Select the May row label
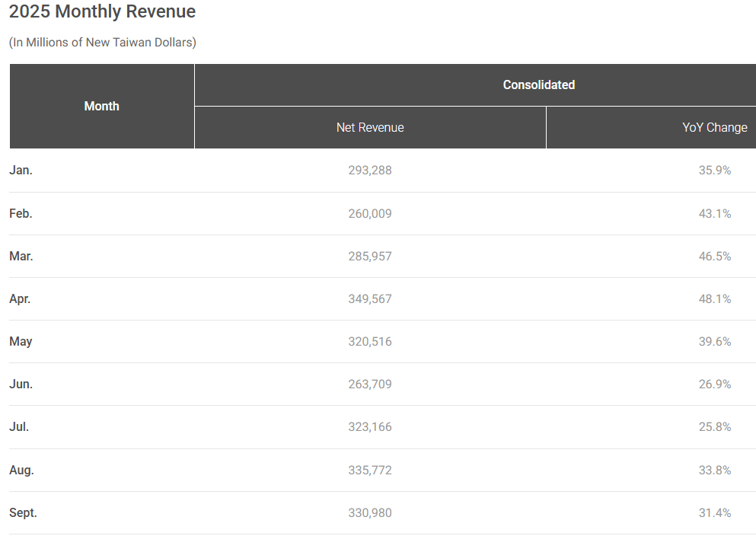Viewport: 756px width, 536px height. (x=21, y=341)
